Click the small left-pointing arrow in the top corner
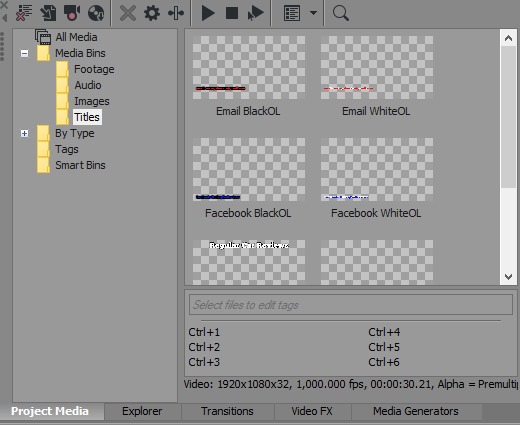The width and height of the screenshot is (520, 425). click(x=4, y=18)
